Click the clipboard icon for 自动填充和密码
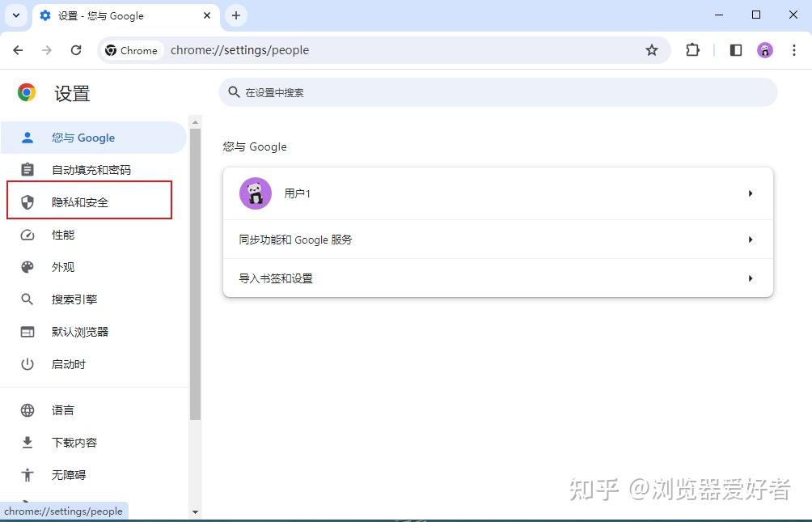The image size is (812, 522). tap(27, 169)
